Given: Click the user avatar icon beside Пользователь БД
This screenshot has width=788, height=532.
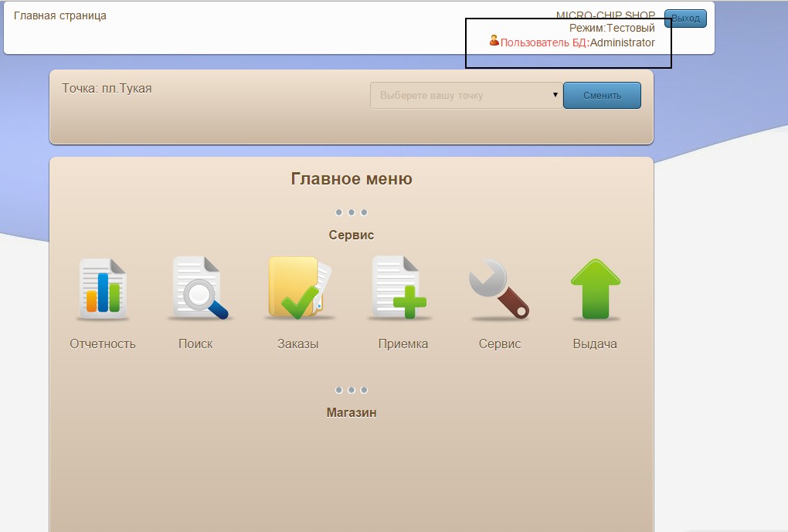Looking at the screenshot, I should [494, 41].
